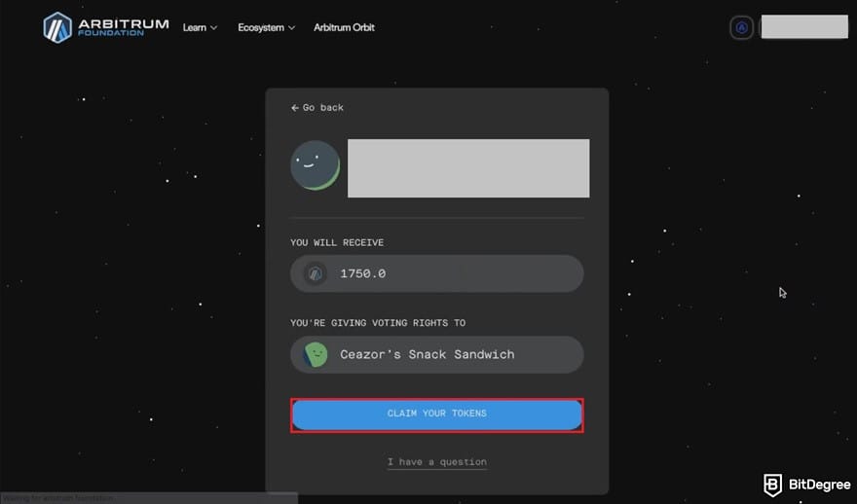Expand the chevron next to Ecosystem
This screenshot has width=857, height=504.
tap(291, 28)
